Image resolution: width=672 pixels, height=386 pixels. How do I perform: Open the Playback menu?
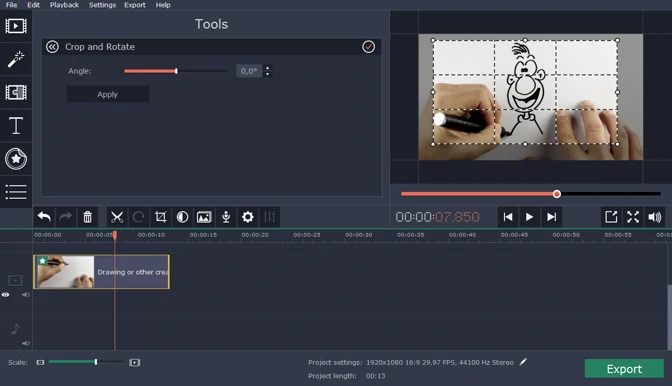(64, 5)
